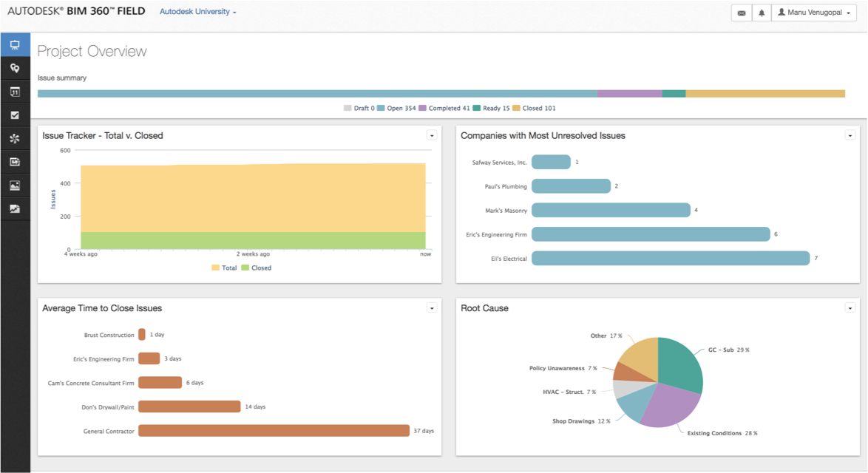Viewport: 868px width, 473px height.
Task: Open the photos icon in sidebar
Action: [x=15, y=186]
